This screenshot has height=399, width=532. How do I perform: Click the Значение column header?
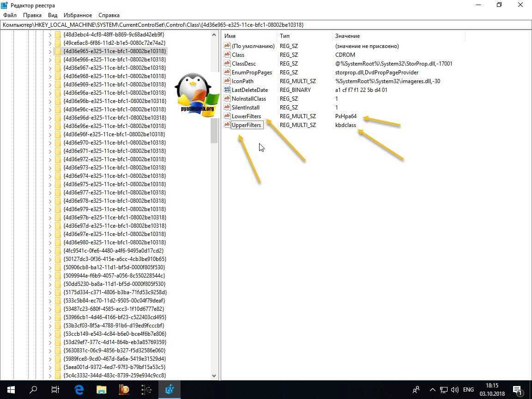point(347,36)
